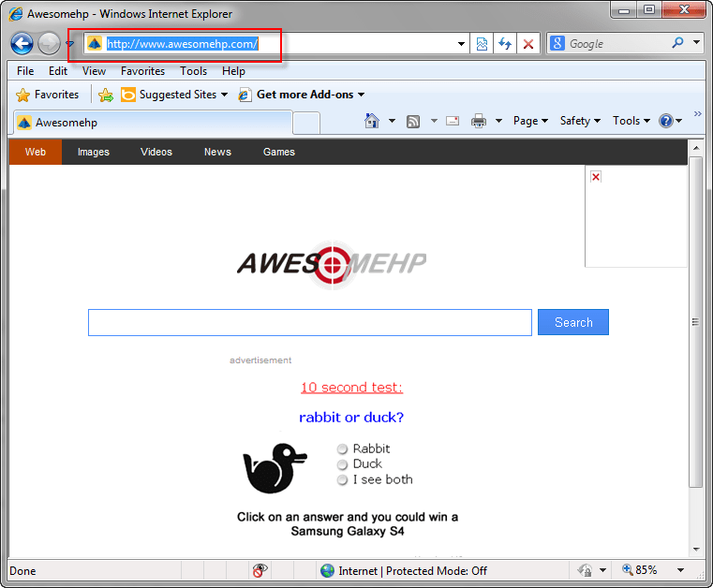Click the Awesomehp search text box

tap(309, 322)
